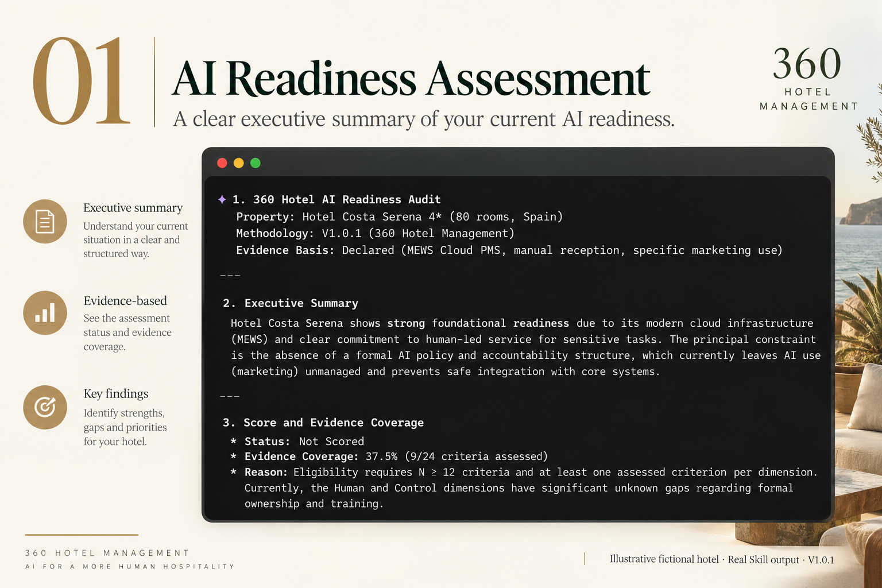Click the "1. 360 Hotel AI Readiness Audit" terminal line
Screen dimensions: 882x588
(x=336, y=199)
